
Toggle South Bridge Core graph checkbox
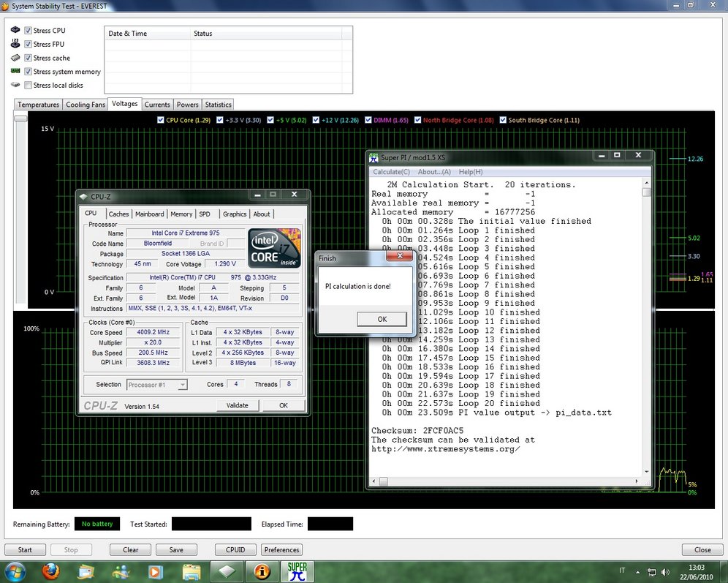(x=503, y=120)
